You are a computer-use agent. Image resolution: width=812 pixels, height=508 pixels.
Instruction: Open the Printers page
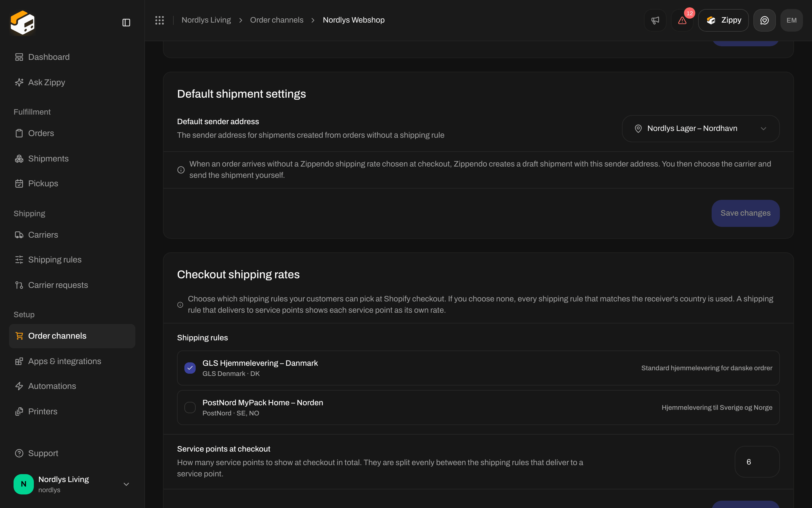(x=72, y=411)
